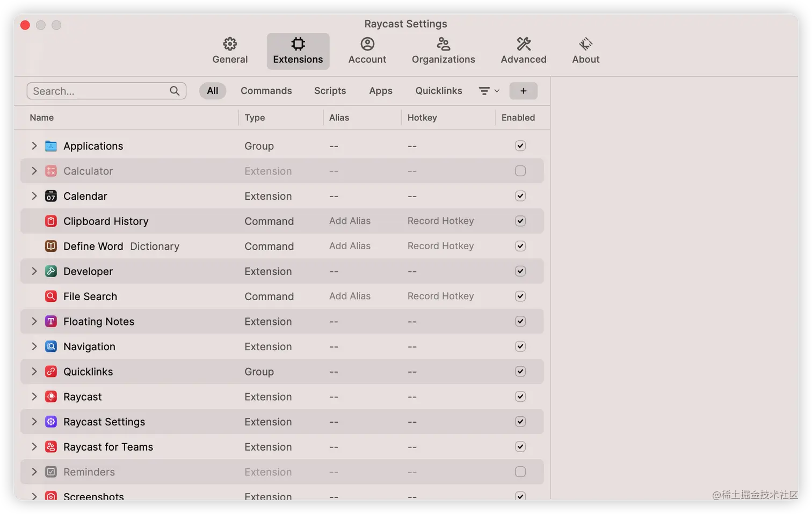The height and width of the screenshot is (514, 812).
Task: Record Hotkey for Clipboard History
Action: click(x=440, y=221)
